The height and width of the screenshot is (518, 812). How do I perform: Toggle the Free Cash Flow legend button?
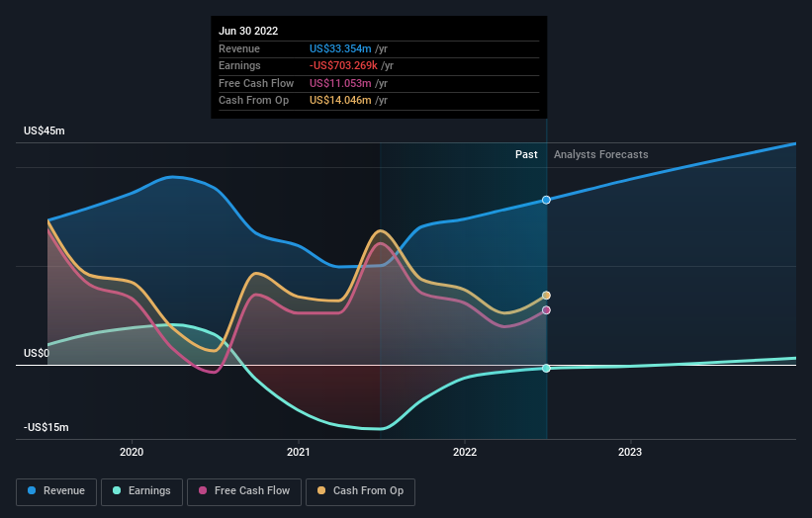point(244,491)
